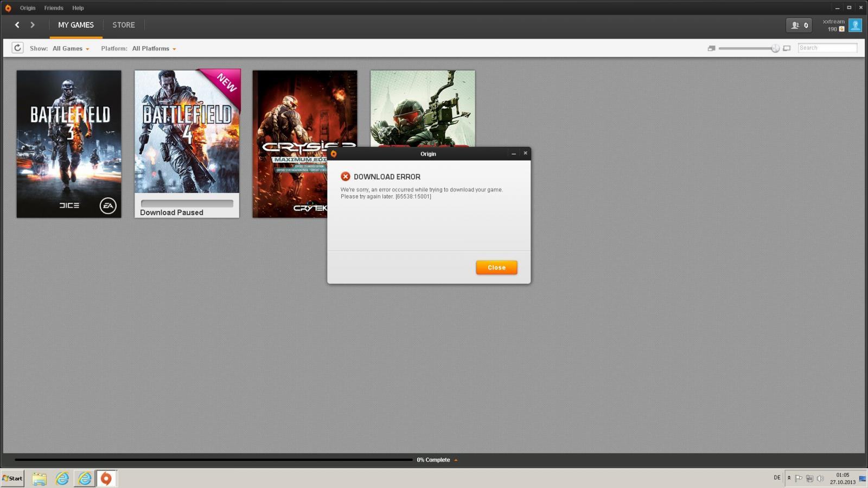Image resolution: width=868 pixels, height=488 pixels.
Task: Open the Origin menu
Action: point(28,8)
